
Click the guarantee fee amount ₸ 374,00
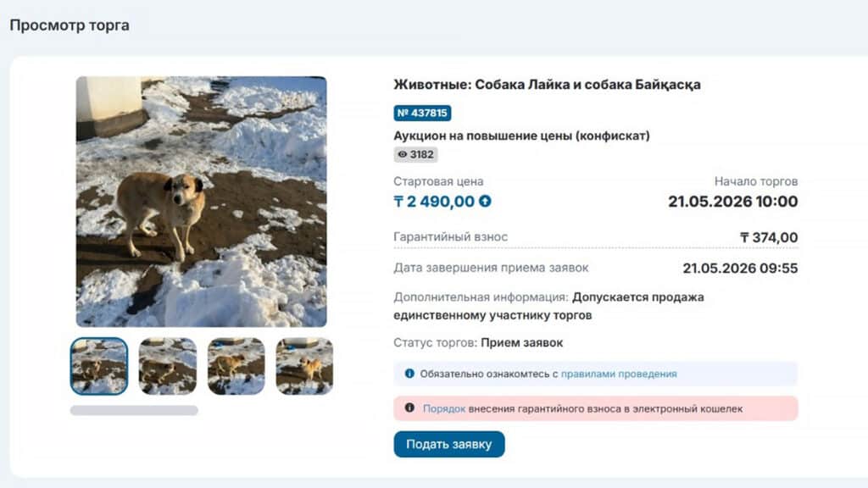click(769, 237)
